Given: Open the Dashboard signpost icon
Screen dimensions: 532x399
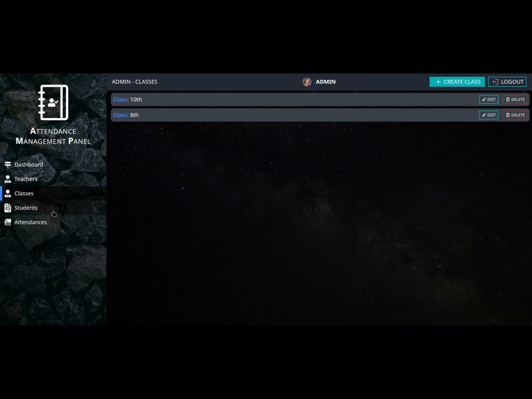Looking at the screenshot, I should click(x=8, y=164).
